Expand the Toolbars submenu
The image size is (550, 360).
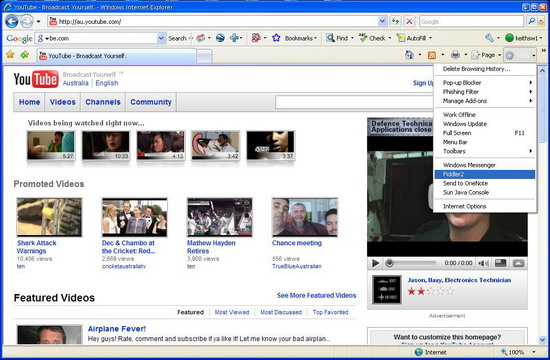485,151
